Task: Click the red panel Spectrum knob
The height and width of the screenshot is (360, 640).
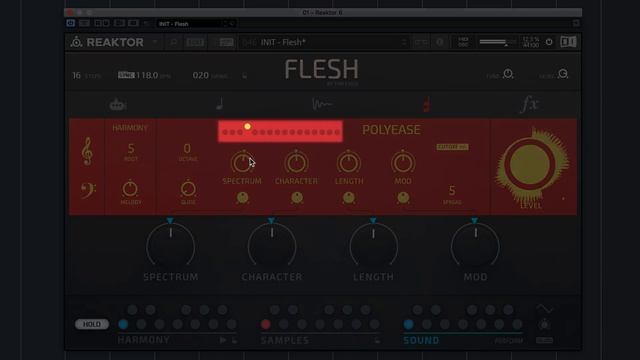Action: (242, 162)
